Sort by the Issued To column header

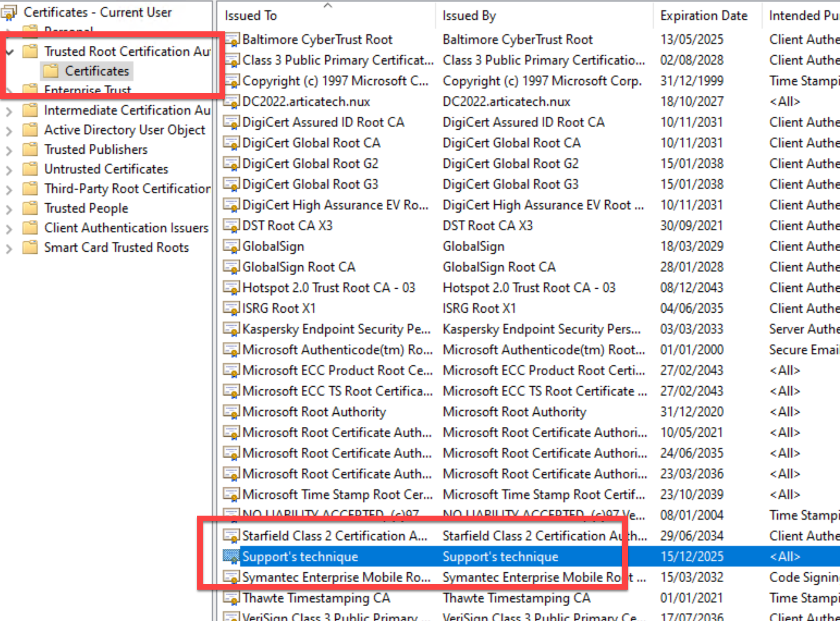(251, 16)
